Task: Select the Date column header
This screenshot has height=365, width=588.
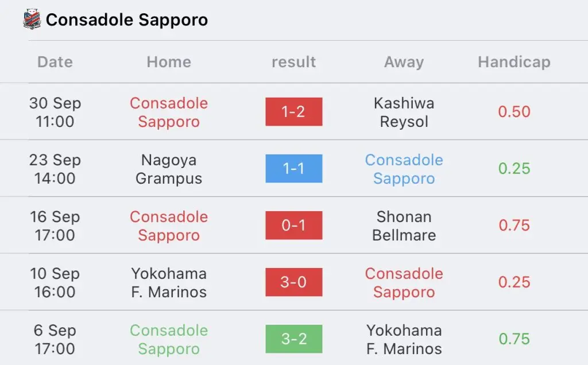Action: (x=55, y=62)
